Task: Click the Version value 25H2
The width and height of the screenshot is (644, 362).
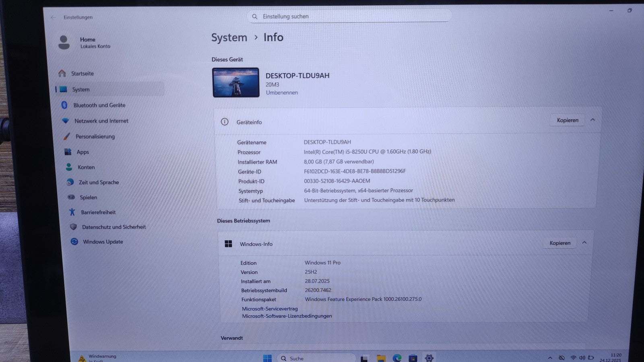Action: pyautogui.click(x=311, y=272)
